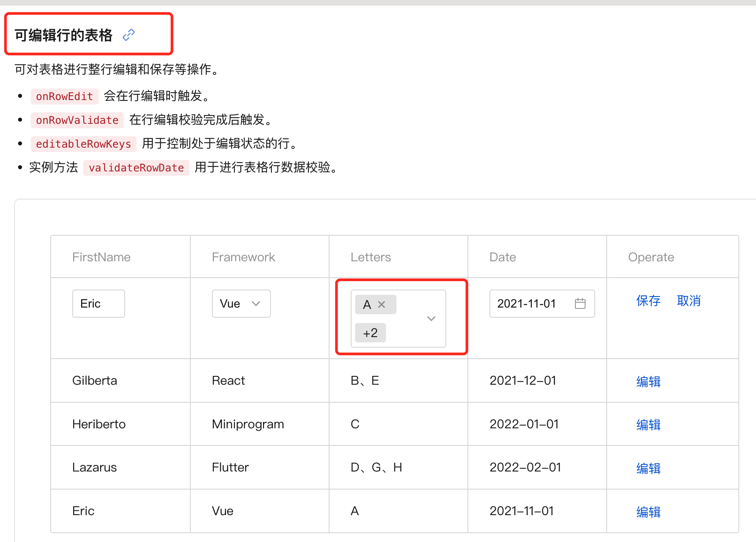Expand the Letters multi-select chevron
The height and width of the screenshot is (542, 756).
click(x=431, y=319)
